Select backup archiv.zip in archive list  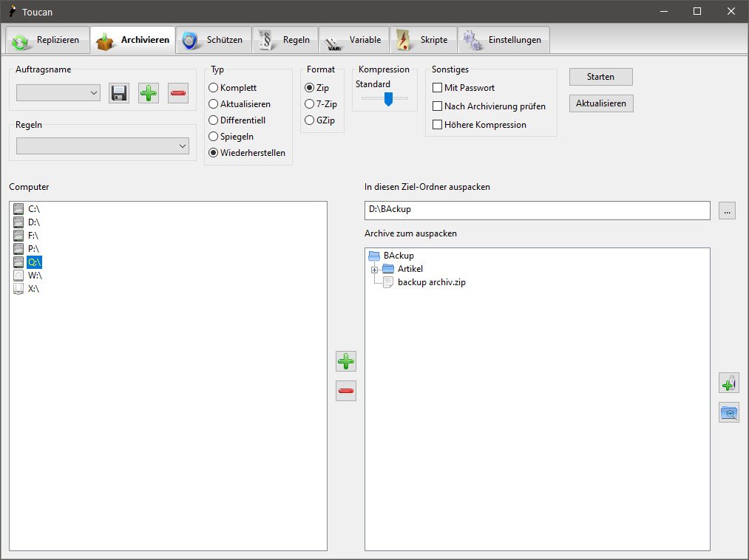431,283
